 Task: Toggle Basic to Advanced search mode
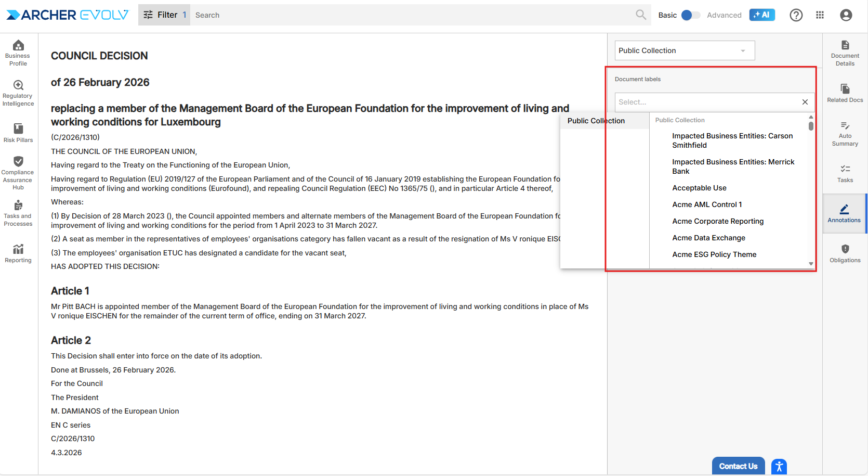click(691, 15)
